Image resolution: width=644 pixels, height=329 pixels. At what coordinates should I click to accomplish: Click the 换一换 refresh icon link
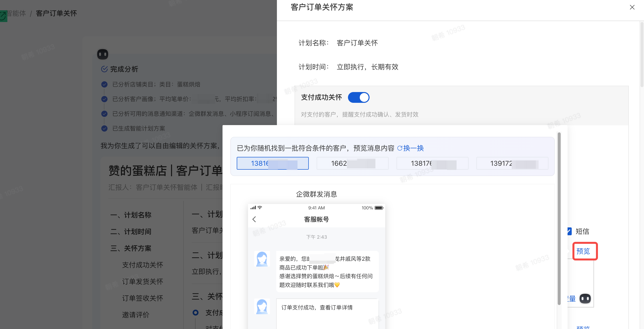click(410, 148)
